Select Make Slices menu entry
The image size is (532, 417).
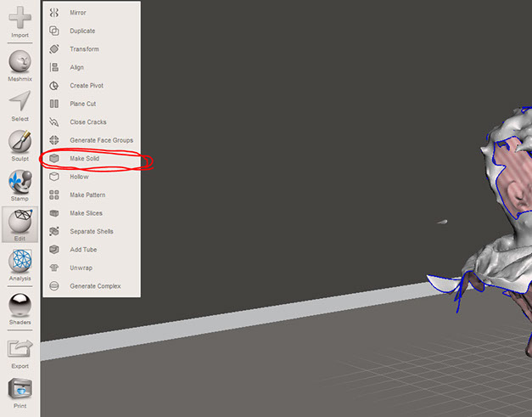pyautogui.click(x=92, y=213)
